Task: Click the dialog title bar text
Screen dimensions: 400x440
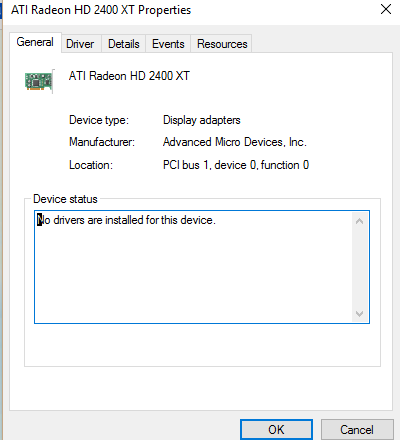Action: click(x=101, y=10)
